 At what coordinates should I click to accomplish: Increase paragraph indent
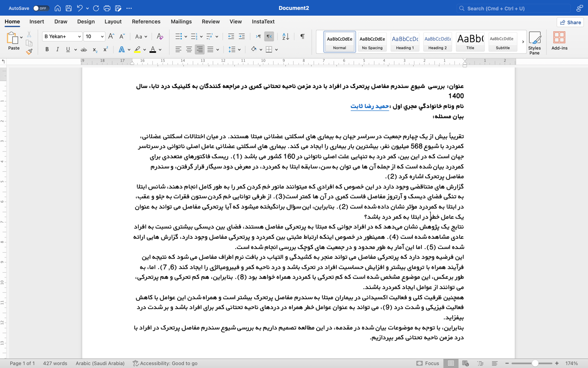[x=242, y=37]
